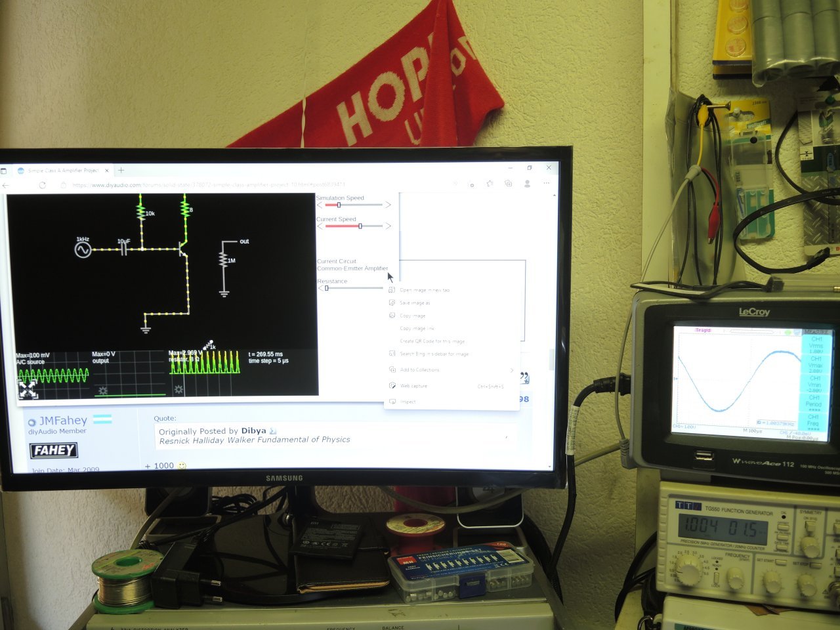This screenshot has width=840, height=630.
Task: Click the Dibya username in quote
Action: 253,431
